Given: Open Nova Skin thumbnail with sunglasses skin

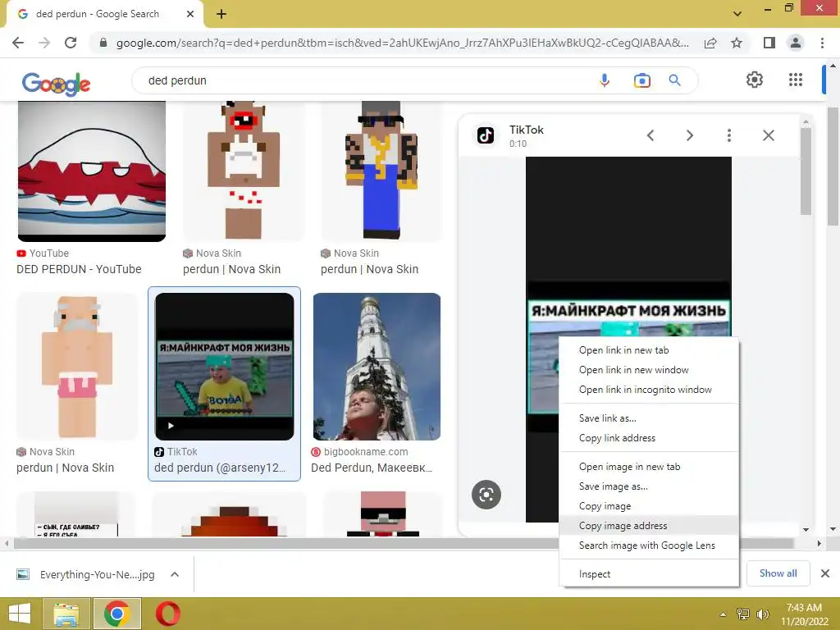Looking at the screenshot, I should [x=381, y=171].
